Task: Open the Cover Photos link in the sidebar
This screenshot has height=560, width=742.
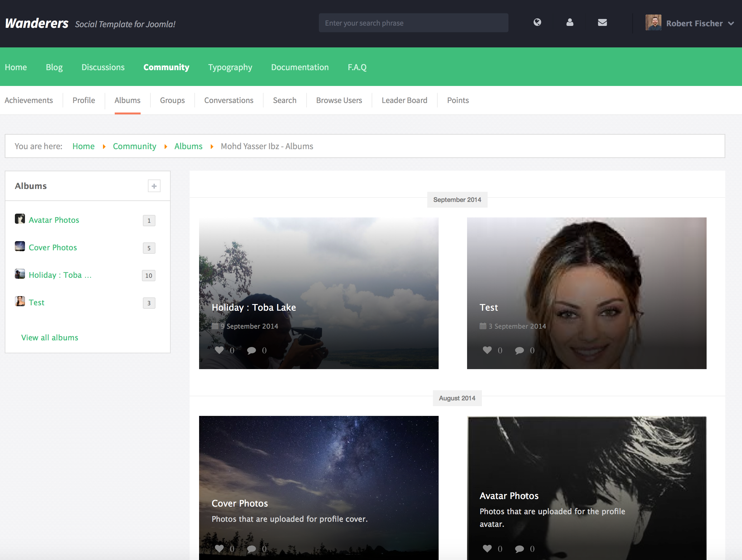Action: pyautogui.click(x=53, y=247)
